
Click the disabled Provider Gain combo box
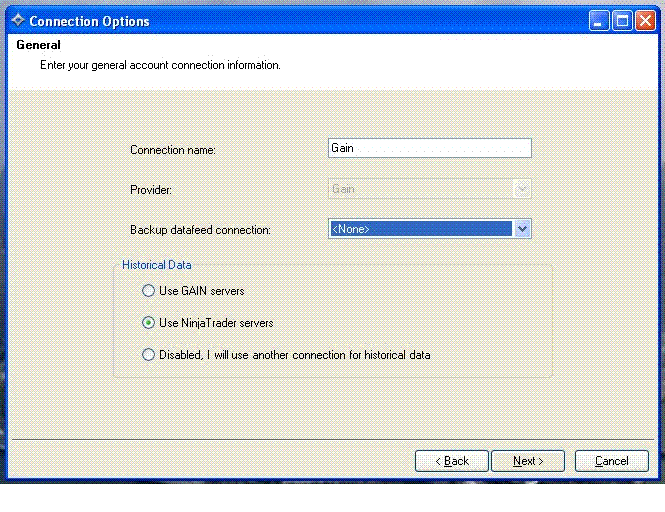[x=430, y=189]
